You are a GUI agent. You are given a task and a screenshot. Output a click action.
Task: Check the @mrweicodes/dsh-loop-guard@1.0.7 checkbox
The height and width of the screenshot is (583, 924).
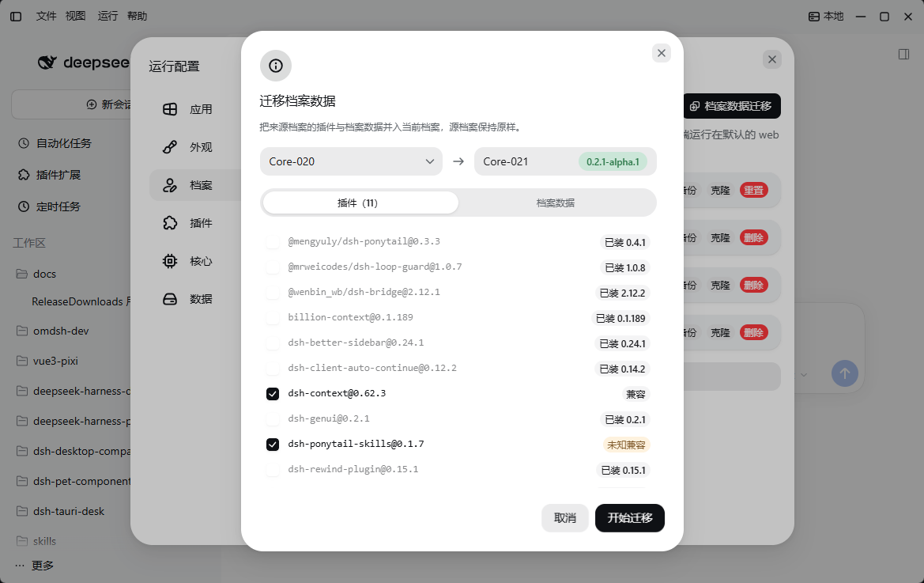272,267
